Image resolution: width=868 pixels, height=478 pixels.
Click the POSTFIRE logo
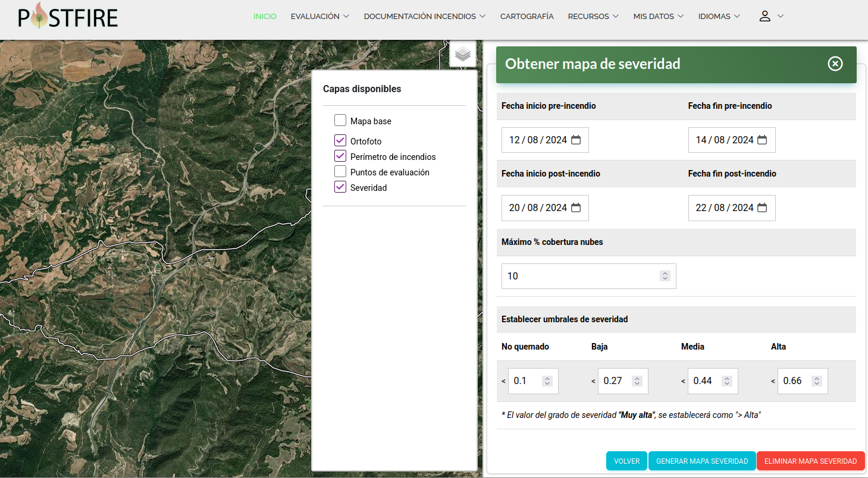coord(68,17)
